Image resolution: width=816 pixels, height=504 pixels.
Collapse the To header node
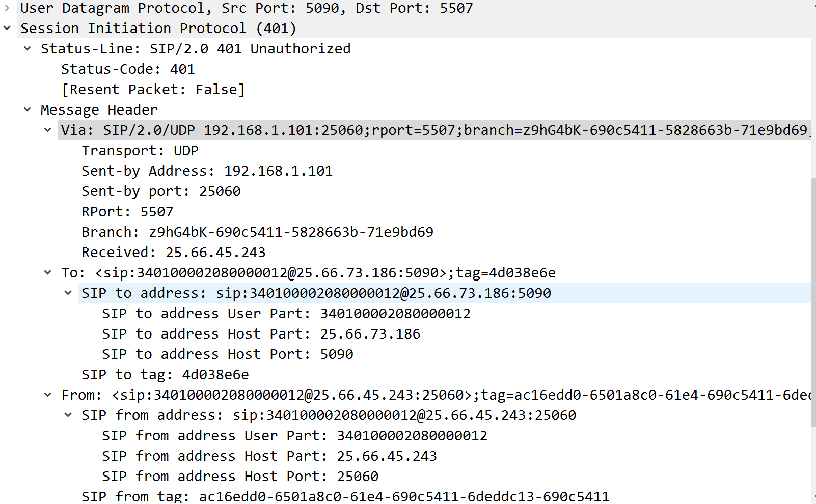pyautogui.click(x=48, y=273)
